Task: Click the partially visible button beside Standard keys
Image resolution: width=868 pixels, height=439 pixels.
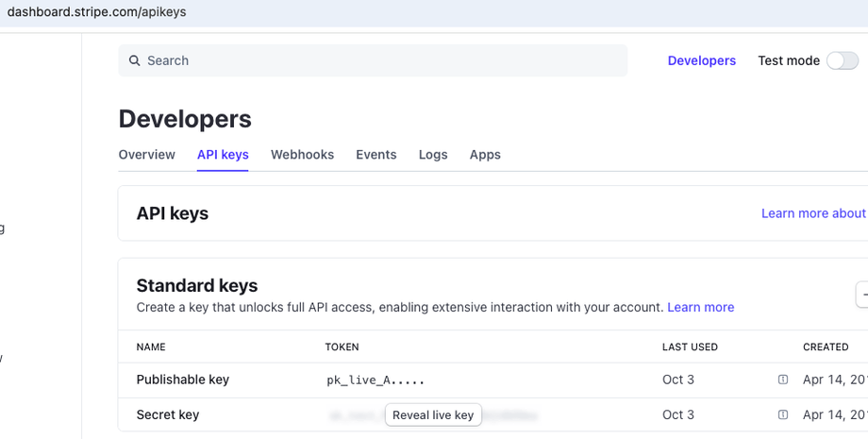Action: click(861, 295)
